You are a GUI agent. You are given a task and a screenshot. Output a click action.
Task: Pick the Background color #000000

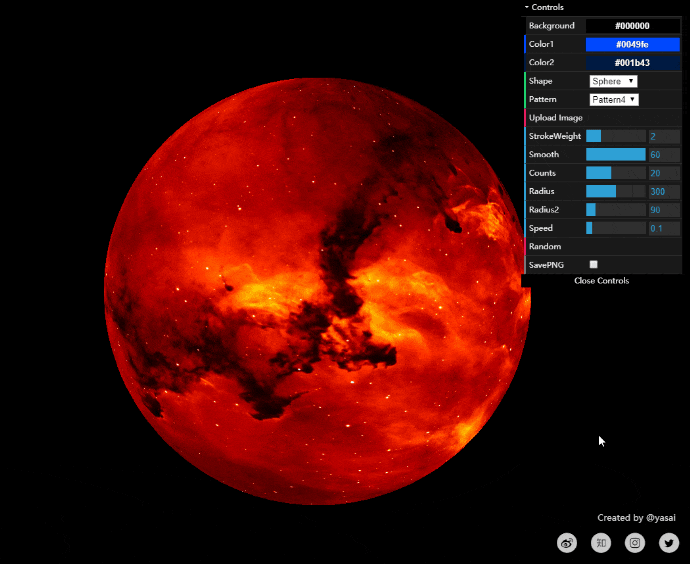(632, 26)
